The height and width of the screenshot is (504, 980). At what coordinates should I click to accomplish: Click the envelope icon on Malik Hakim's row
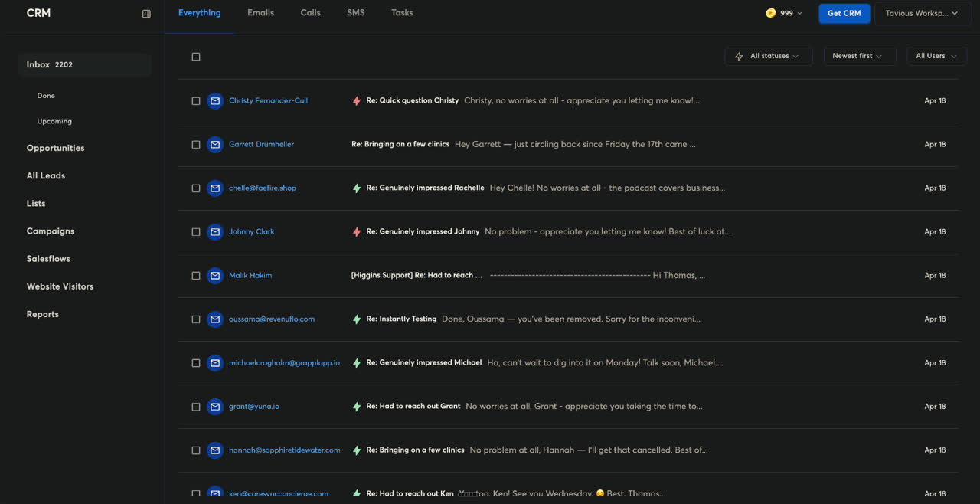(x=214, y=275)
